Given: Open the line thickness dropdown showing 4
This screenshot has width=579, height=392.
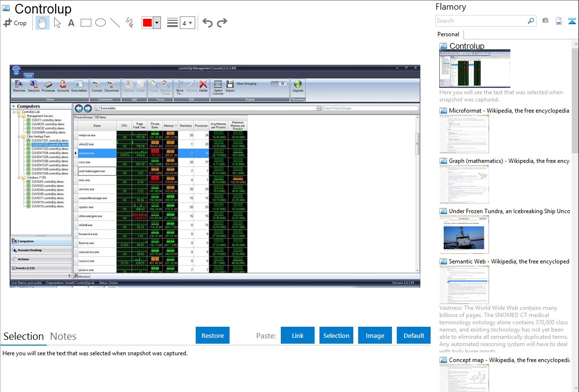Looking at the screenshot, I should click(x=187, y=23).
